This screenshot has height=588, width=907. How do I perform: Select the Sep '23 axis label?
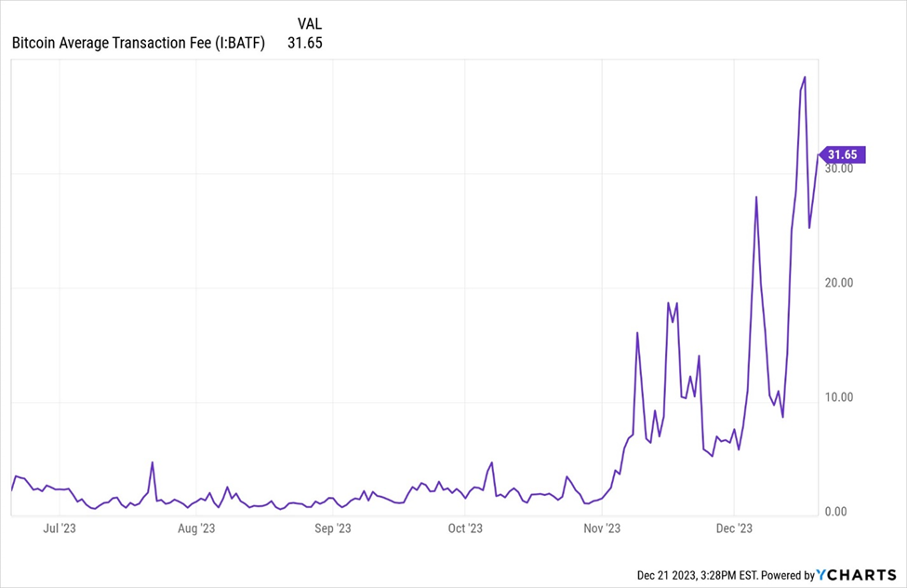[331, 528]
